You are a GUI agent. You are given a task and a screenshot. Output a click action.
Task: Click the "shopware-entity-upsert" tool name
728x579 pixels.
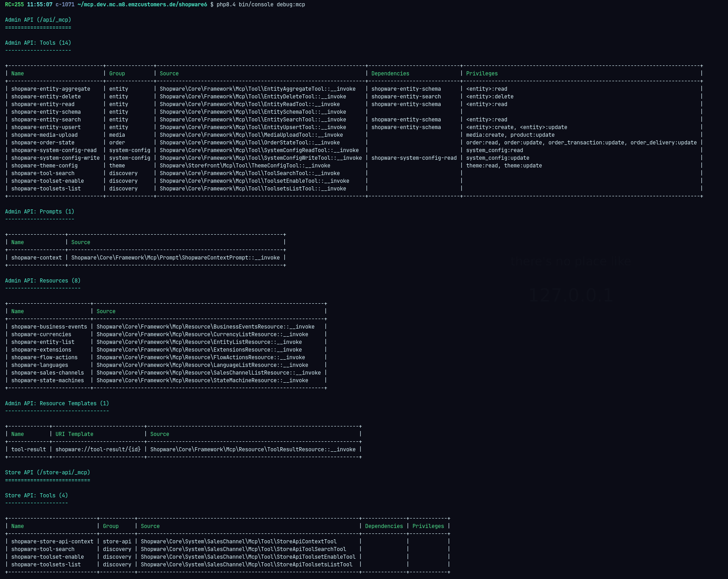click(46, 127)
